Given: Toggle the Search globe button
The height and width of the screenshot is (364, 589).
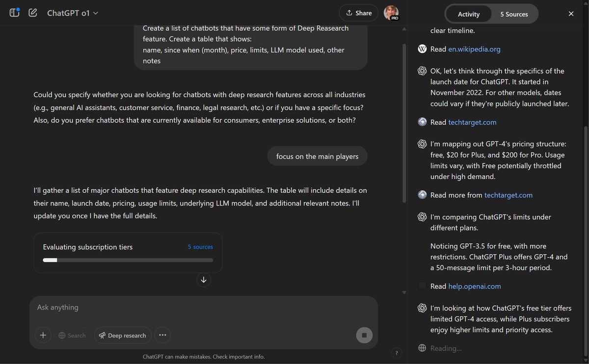Looking at the screenshot, I should (x=72, y=335).
